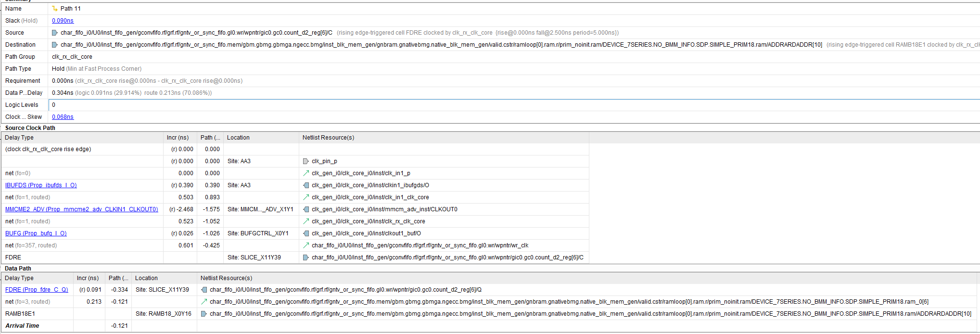Select the Path Type Hold text
980x334 pixels.
[58, 69]
